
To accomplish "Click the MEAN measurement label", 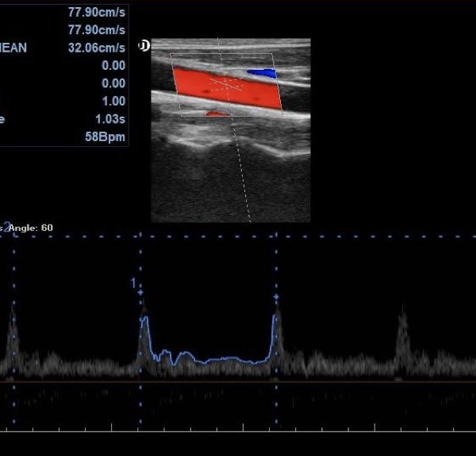I will click(x=13, y=48).
